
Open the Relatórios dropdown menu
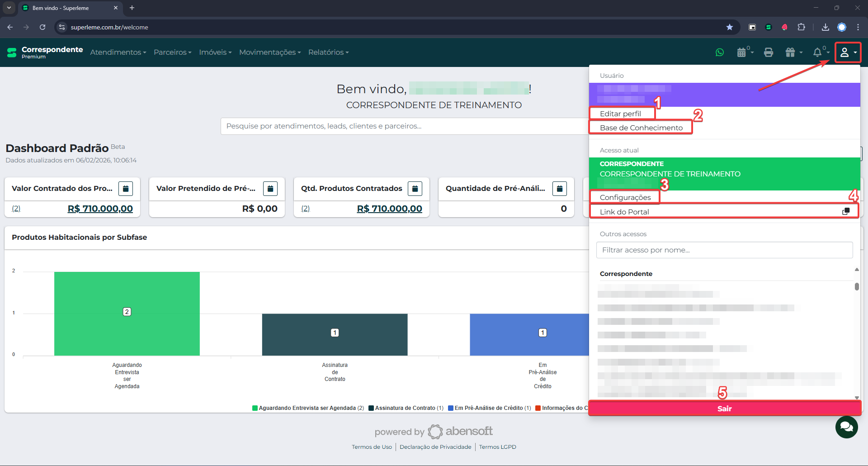point(328,52)
